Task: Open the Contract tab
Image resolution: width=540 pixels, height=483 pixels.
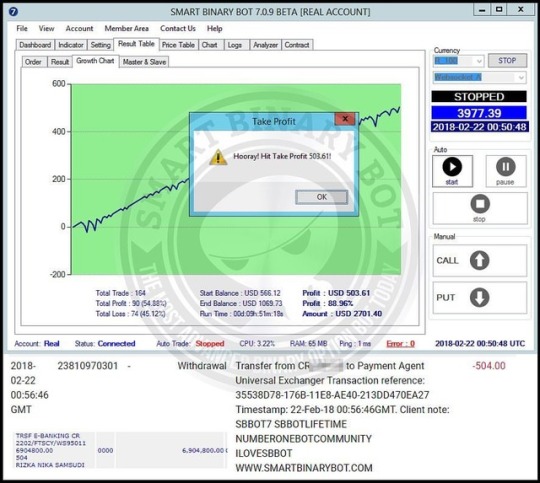Action: [x=297, y=45]
